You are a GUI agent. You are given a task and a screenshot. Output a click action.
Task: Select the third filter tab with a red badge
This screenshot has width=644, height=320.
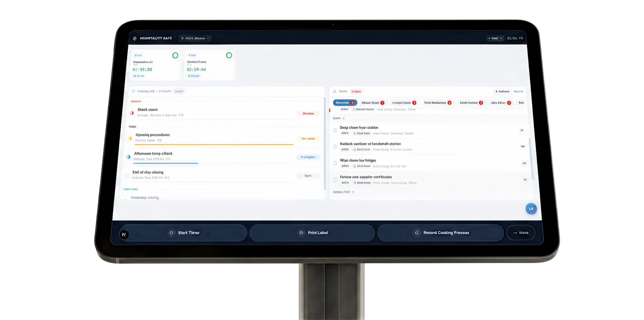point(404,103)
